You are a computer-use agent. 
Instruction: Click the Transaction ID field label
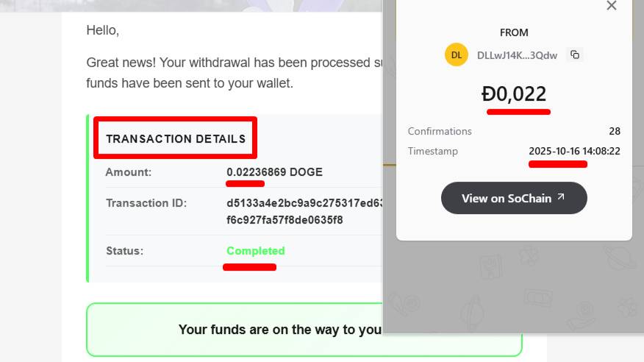click(x=146, y=203)
